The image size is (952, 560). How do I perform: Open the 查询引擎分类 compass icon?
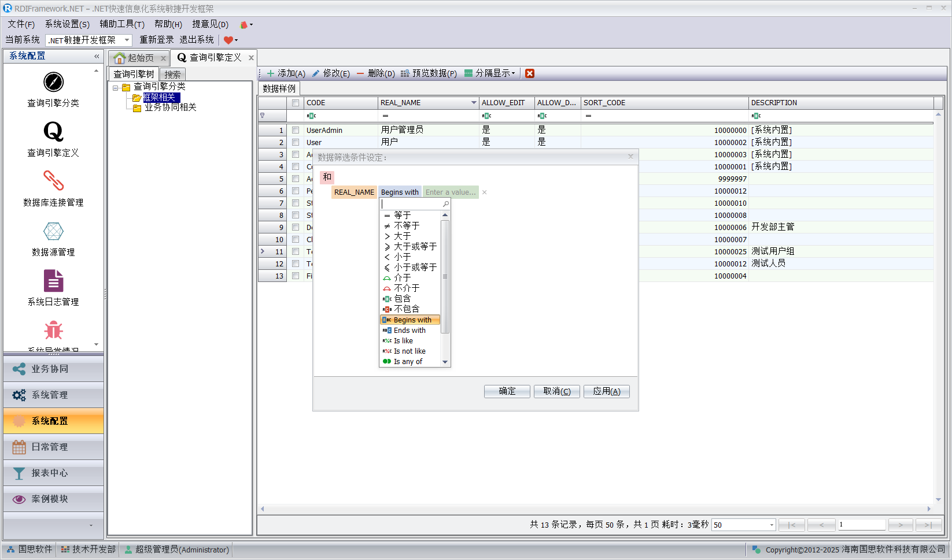53,82
